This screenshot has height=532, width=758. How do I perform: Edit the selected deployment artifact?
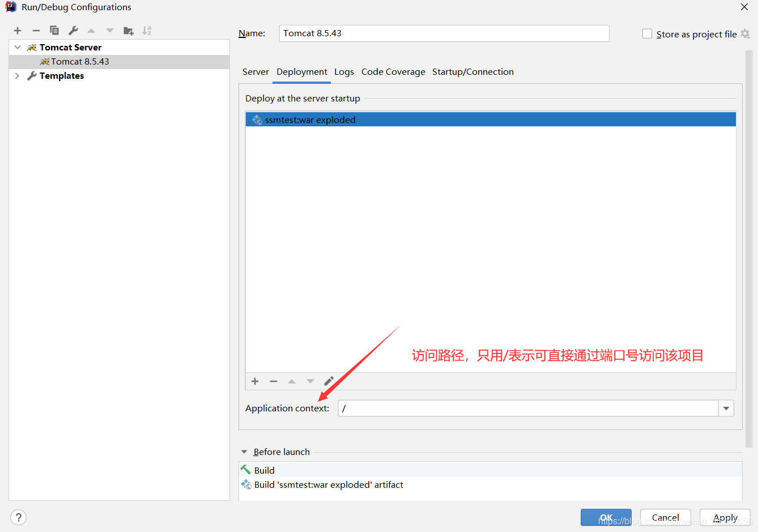click(329, 381)
